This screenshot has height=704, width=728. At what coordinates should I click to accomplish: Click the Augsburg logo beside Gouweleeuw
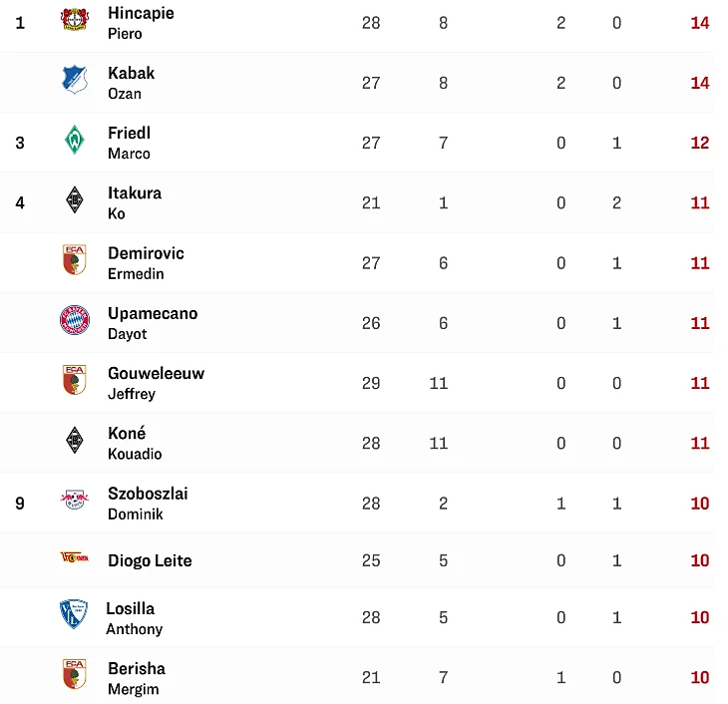click(x=74, y=381)
